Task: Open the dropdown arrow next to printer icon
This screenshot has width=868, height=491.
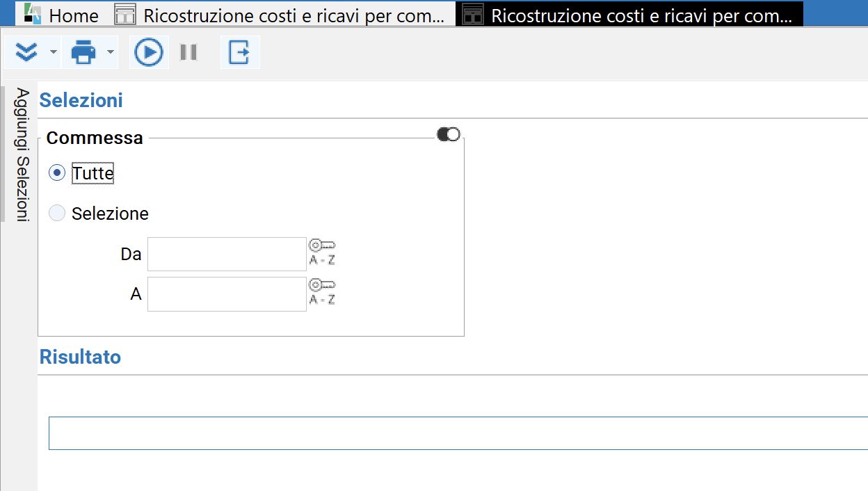Action: 110,52
